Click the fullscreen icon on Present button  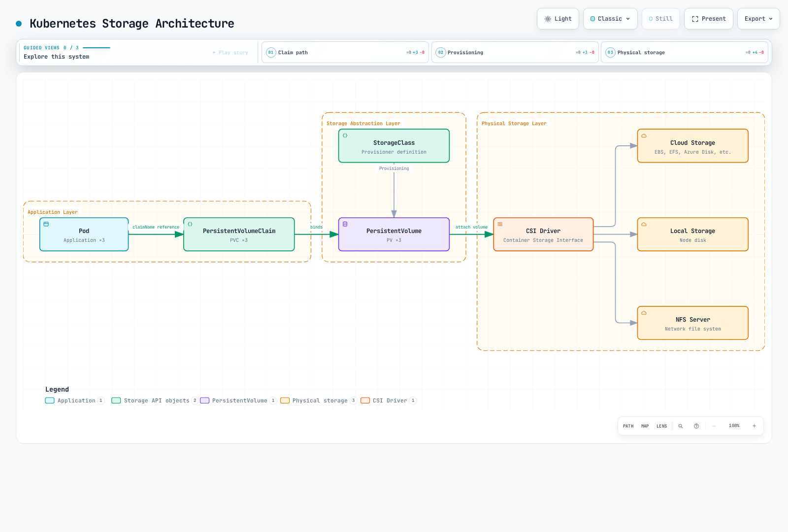click(x=695, y=19)
